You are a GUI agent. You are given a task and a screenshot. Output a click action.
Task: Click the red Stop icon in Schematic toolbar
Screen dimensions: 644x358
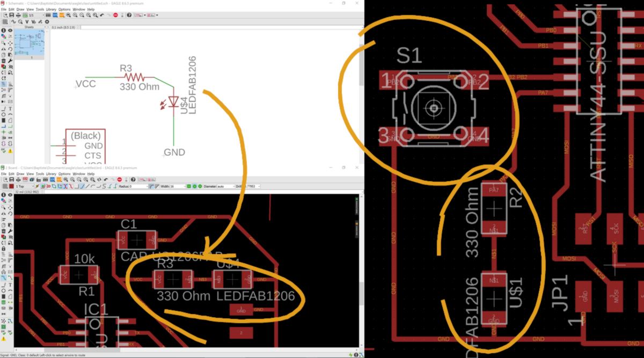click(x=115, y=15)
